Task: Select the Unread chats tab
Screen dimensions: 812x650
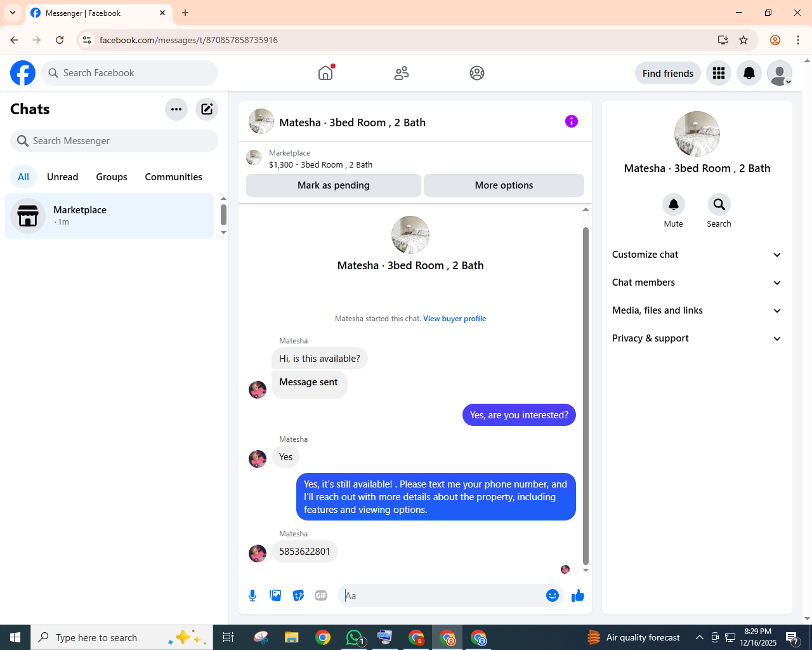Action: click(x=63, y=177)
